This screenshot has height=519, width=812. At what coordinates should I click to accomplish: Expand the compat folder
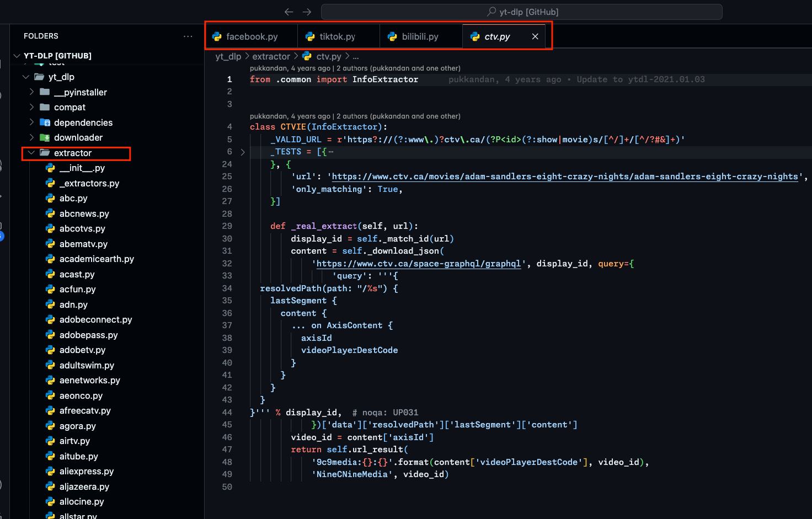coord(31,107)
